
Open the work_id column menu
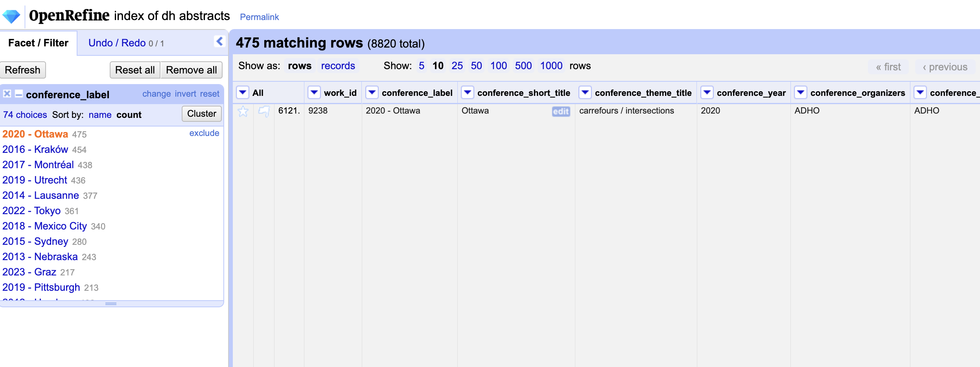314,93
